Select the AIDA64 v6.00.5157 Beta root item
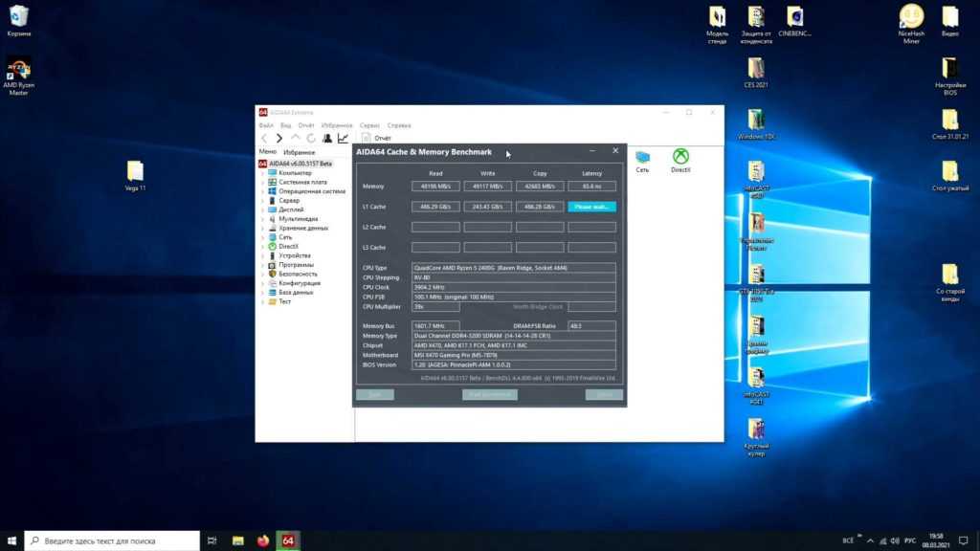This screenshot has width=980, height=551. 300,164
